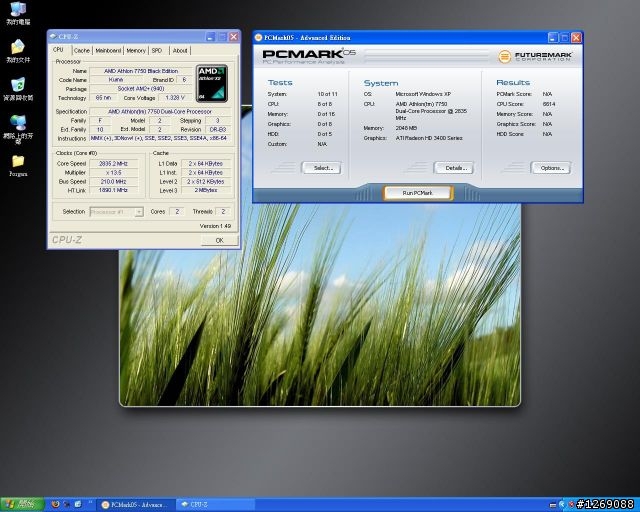
Task: Switch to the Cache tab in CPU-Z
Action: [82, 50]
